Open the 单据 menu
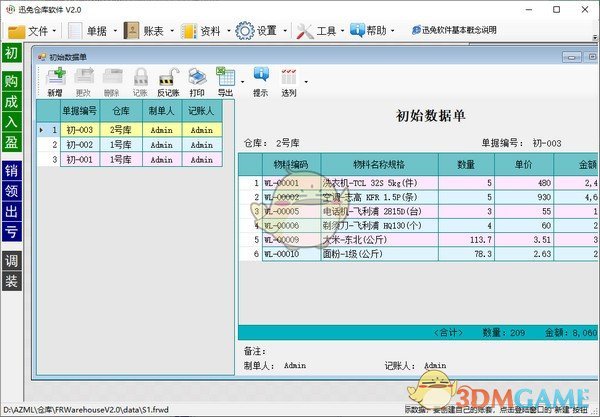This screenshot has height=417, width=600. (92, 31)
